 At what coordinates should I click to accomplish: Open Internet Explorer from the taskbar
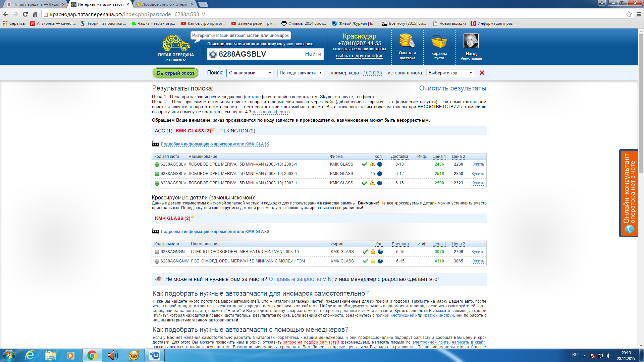(30, 355)
